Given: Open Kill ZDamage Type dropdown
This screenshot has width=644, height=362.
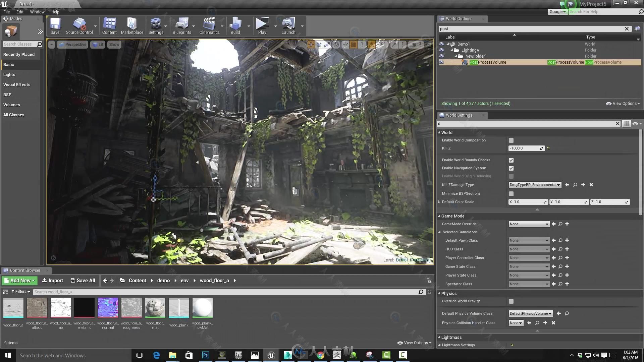Looking at the screenshot, I should click(x=535, y=185).
